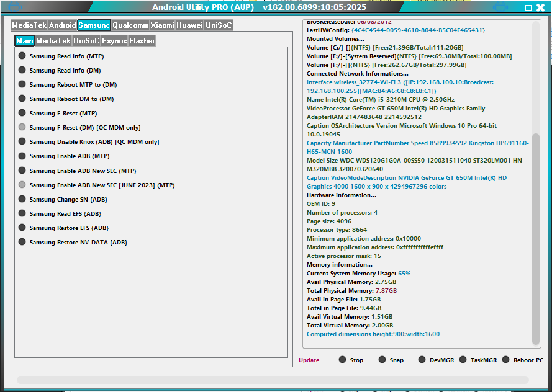This screenshot has width=552, height=392.
Task: Click the Active processor mask: 15 line
Action: [343, 256]
